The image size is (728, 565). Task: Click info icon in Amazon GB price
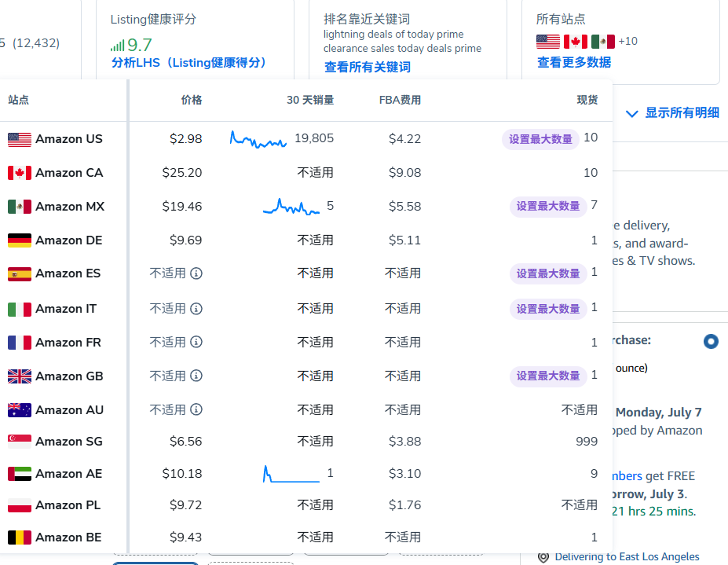[196, 376]
